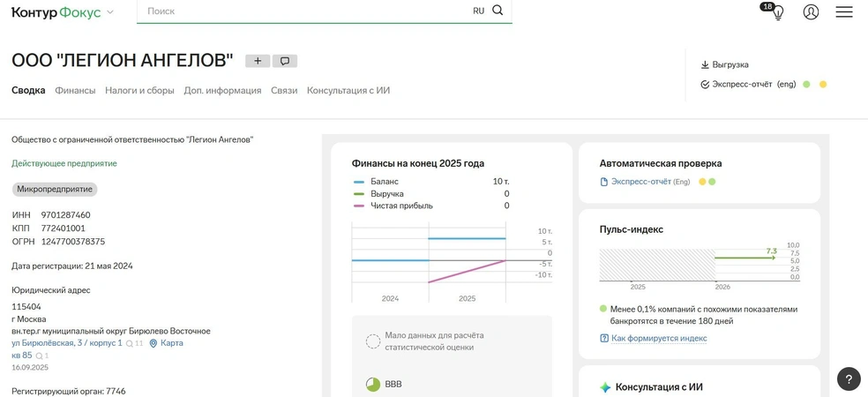Click the green dot in Автоматическая проверка card
The image size is (868, 397).
(712, 182)
